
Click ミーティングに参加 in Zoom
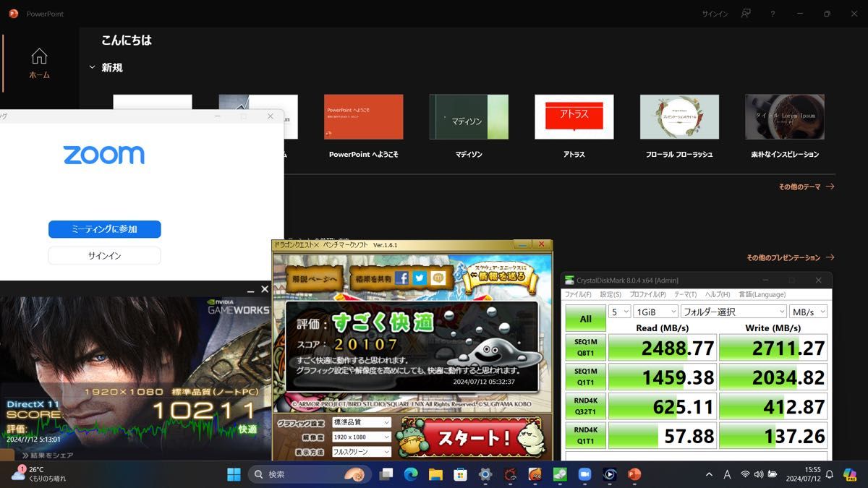(104, 229)
